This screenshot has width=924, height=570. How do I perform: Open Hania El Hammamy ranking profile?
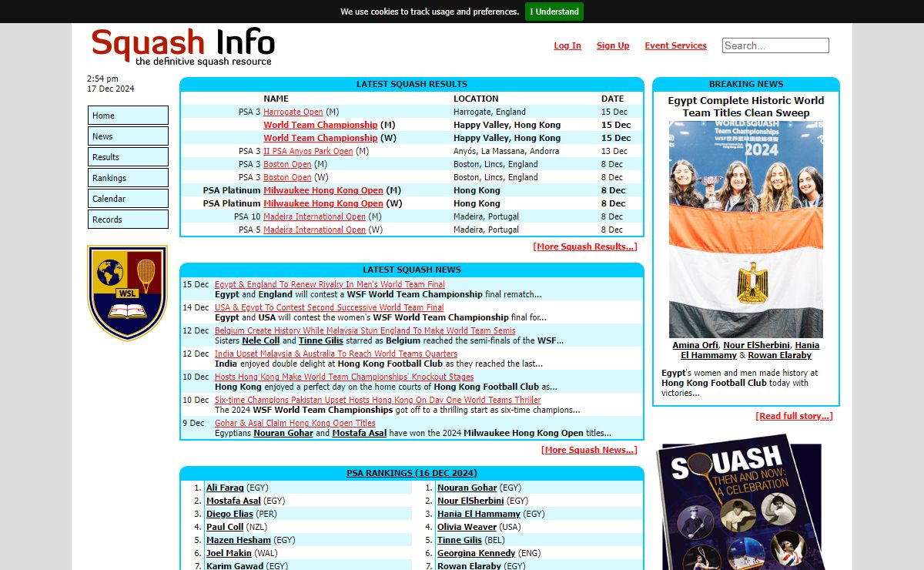[479, 514]
